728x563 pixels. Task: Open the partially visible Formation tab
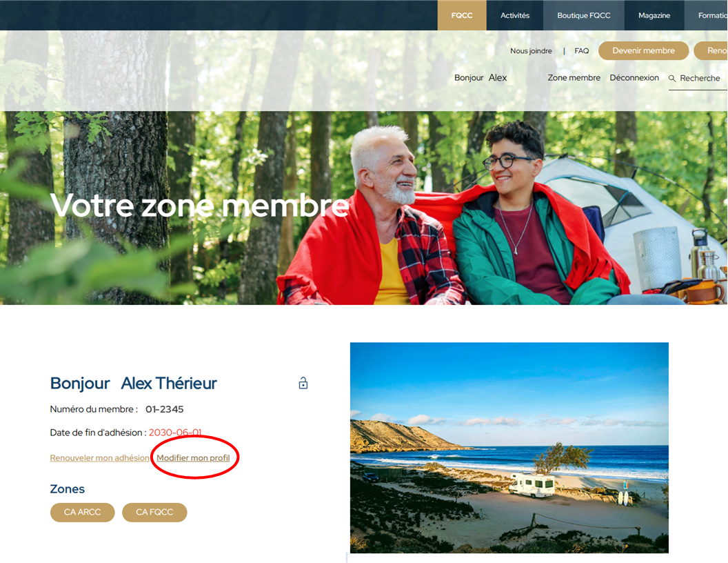[706, 15]
